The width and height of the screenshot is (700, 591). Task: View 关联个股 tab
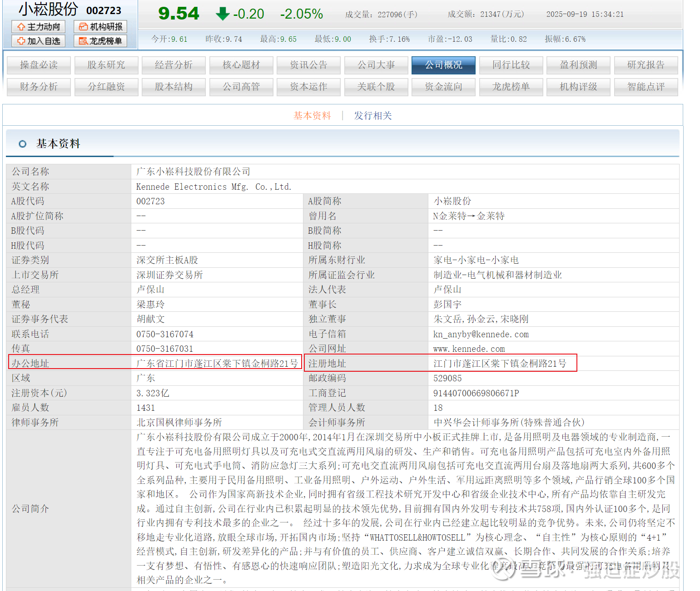[376, 87]
